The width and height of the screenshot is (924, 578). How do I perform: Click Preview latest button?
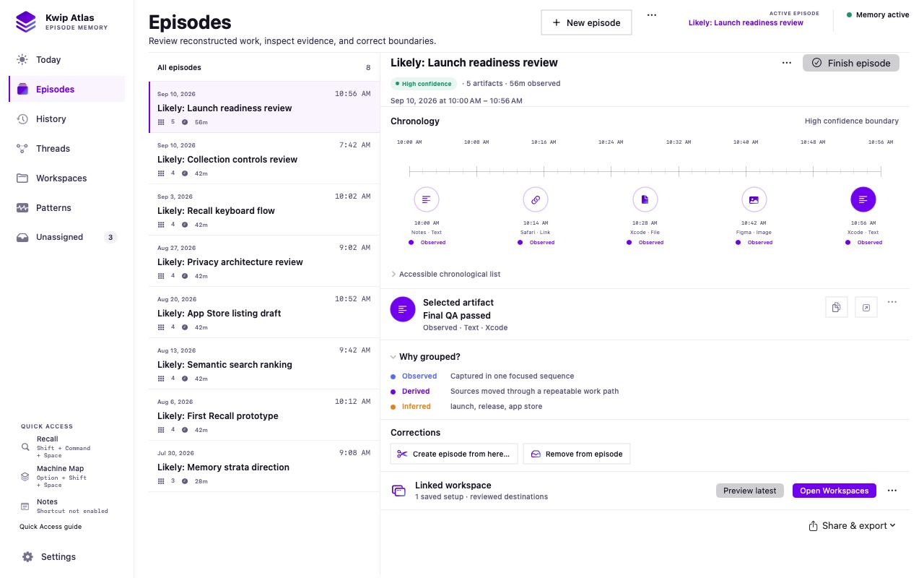coord(750,491)
